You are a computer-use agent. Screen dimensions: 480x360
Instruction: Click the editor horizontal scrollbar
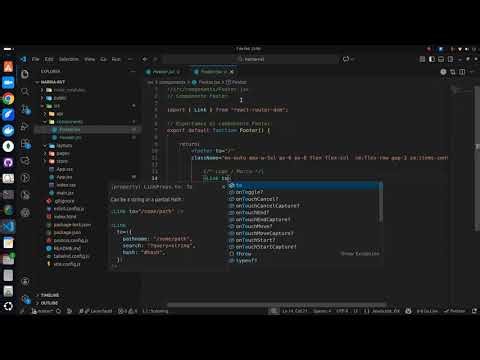[x=277, y=305]
